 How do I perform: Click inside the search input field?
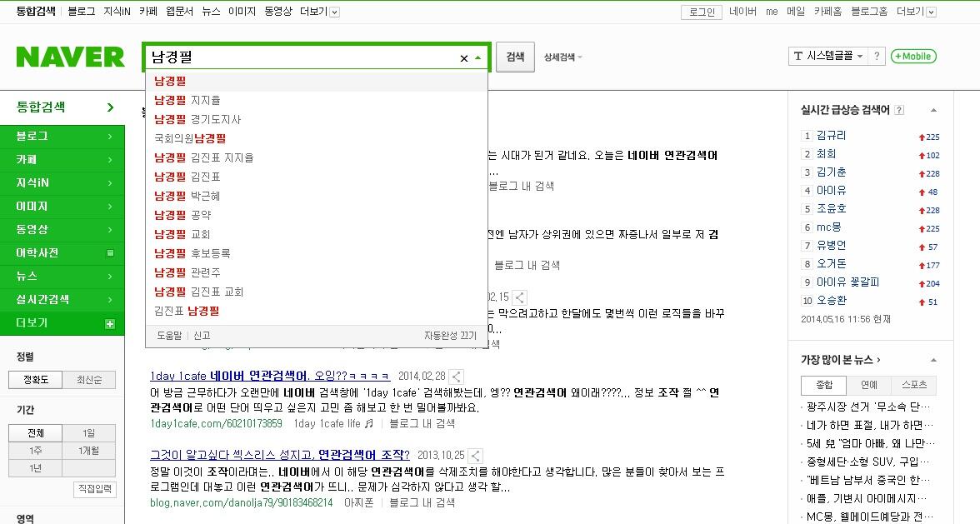[303, 57]
